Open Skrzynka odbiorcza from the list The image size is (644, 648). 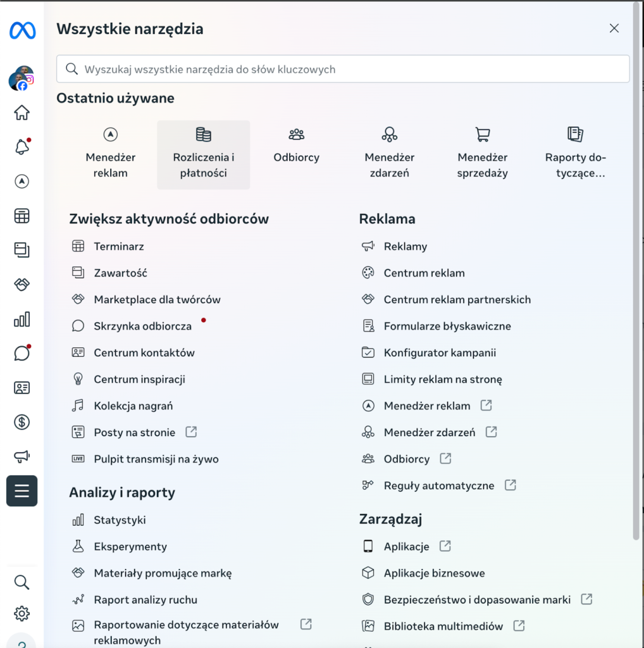pyautogui.click(x=142, y=326)
